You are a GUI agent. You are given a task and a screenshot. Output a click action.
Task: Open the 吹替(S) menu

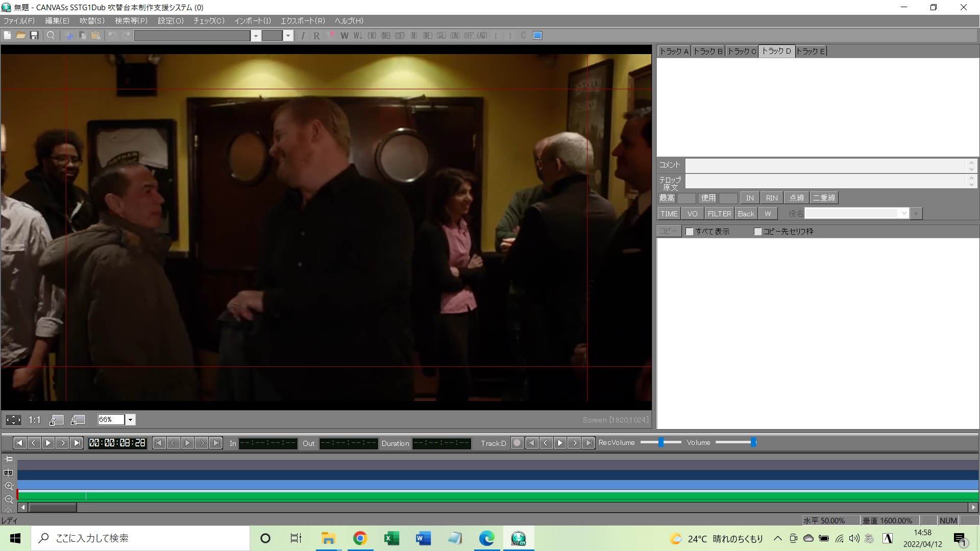92,21
